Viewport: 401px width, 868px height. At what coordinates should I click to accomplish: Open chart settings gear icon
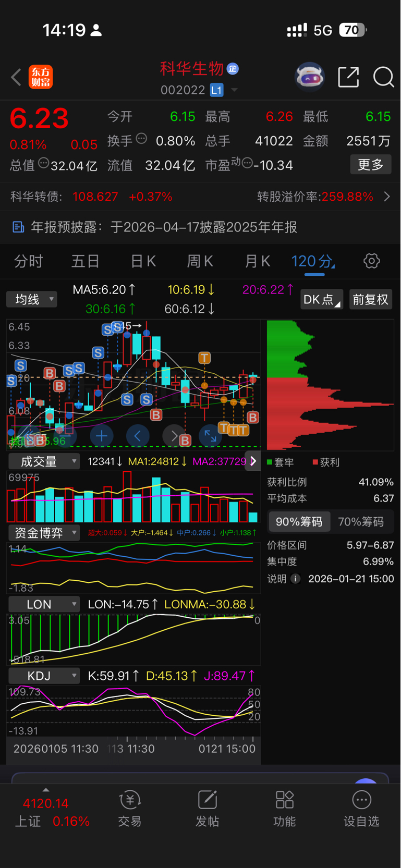click(x=371, y=261)
